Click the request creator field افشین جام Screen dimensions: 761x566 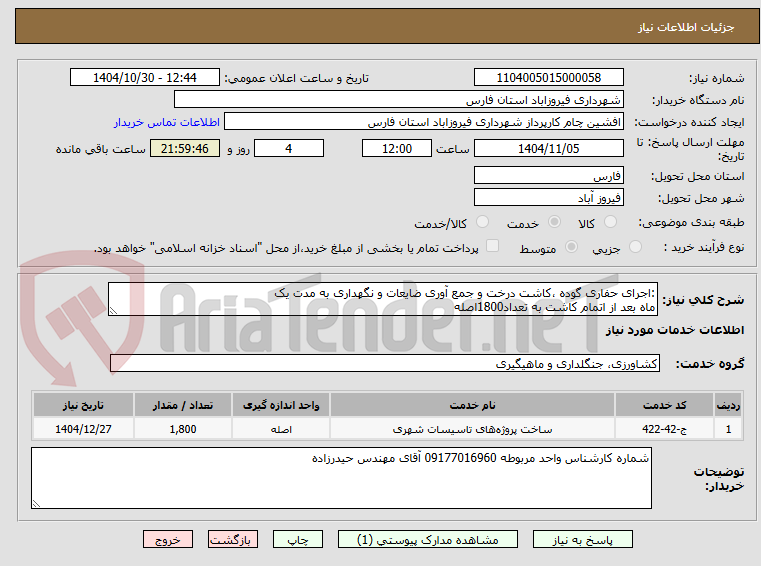424,122
